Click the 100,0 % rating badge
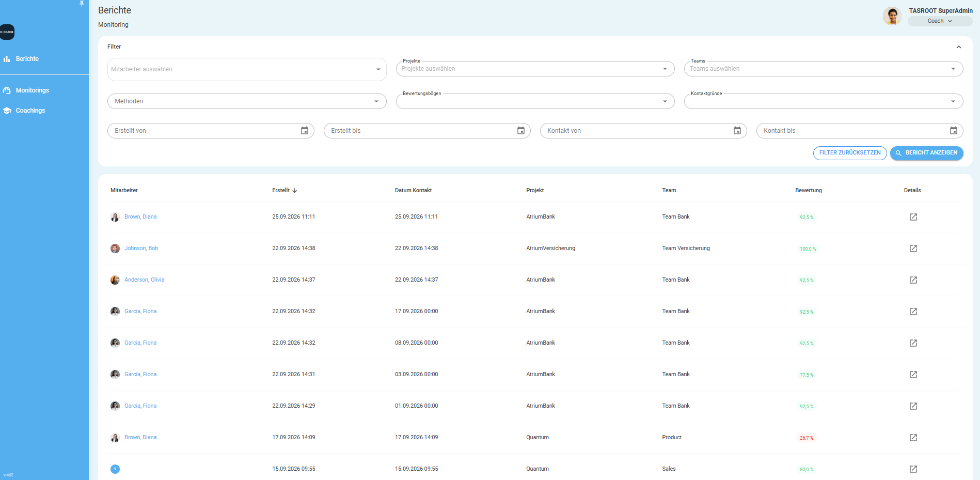 tap(808, 249)
